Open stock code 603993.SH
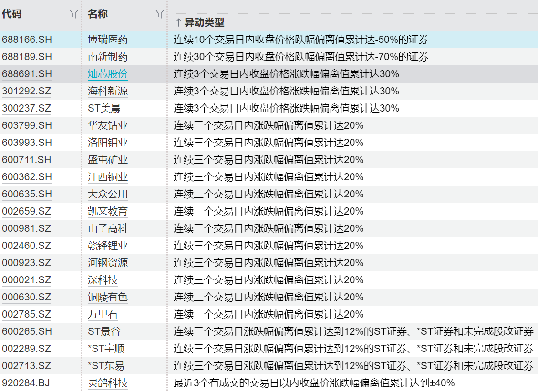538x392 pixels. pyautogui.click(x=27, y=143)
